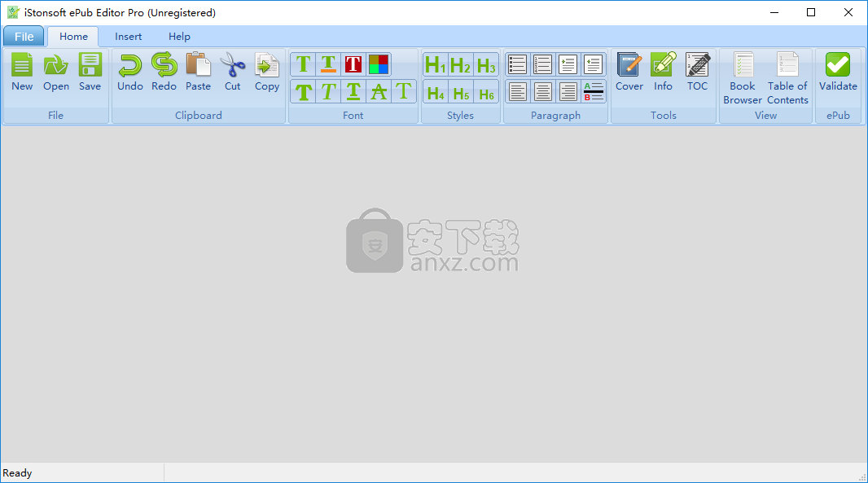
Task: Toggle underline text formatting
Action: tap(353, 91)
